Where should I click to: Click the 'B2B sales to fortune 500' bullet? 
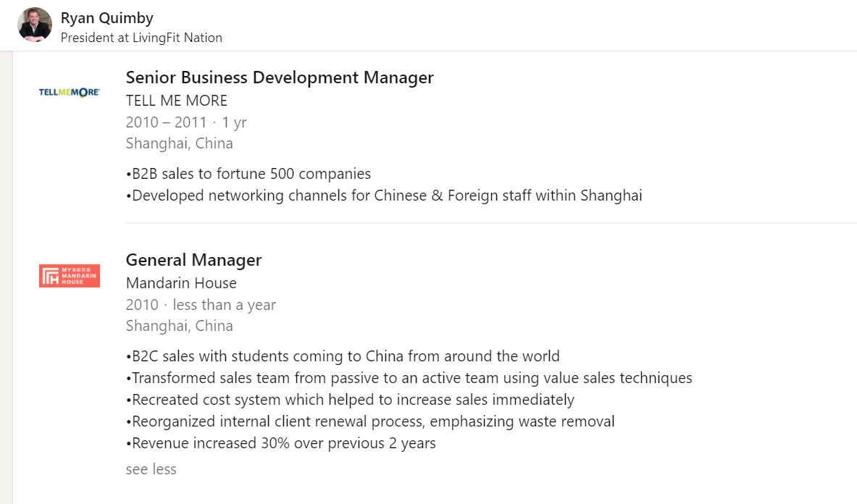[248, 174]
